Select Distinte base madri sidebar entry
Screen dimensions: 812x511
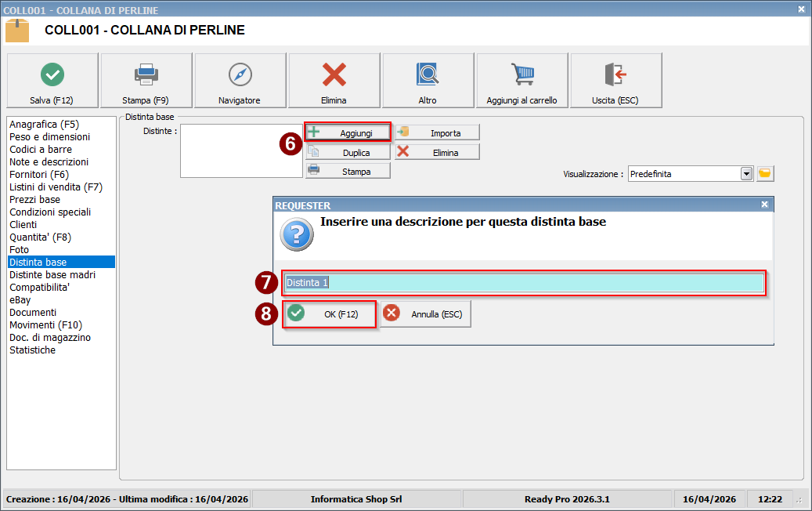click(52, 274)
